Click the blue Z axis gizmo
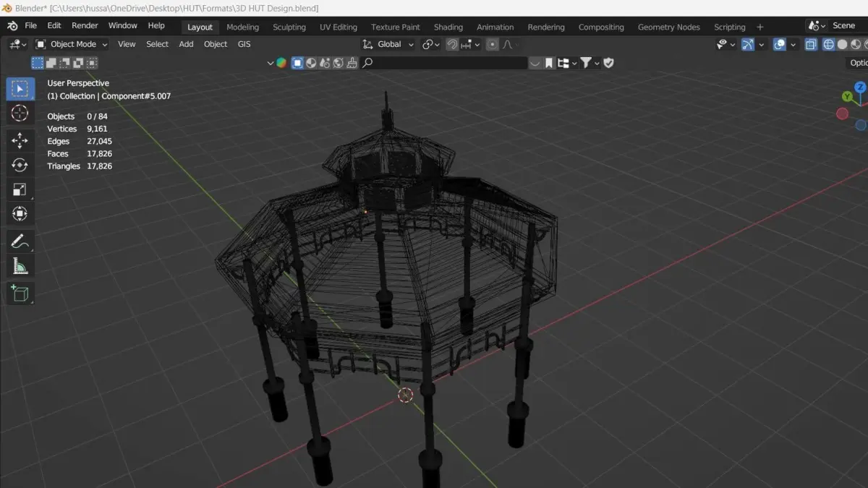Screen dimensions: 868x488 point(860,87)
